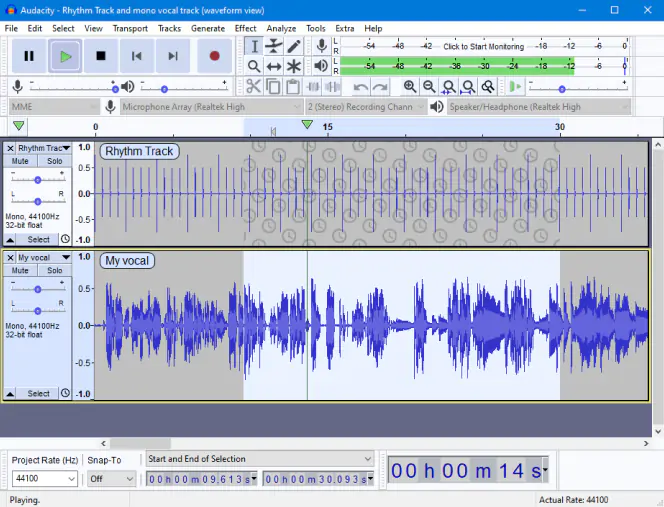Image resolution: width=664 pixels, height=507 pixels.
Task: Open the Generate menu
Action: (208, 28)
